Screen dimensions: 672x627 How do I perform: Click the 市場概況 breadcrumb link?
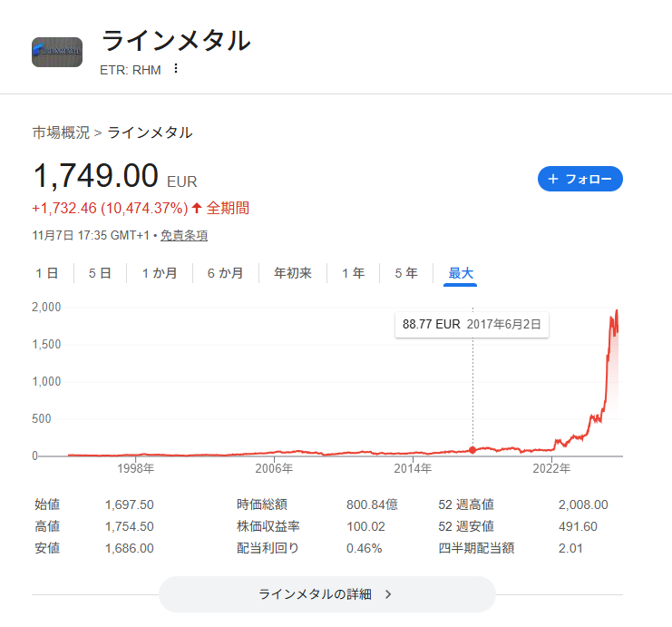tap(61, 132)
